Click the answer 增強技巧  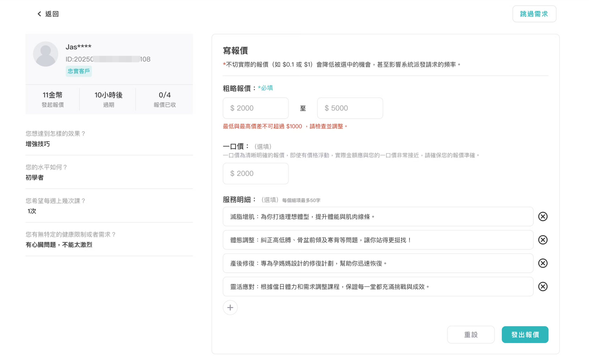click(x=38, y=144)
